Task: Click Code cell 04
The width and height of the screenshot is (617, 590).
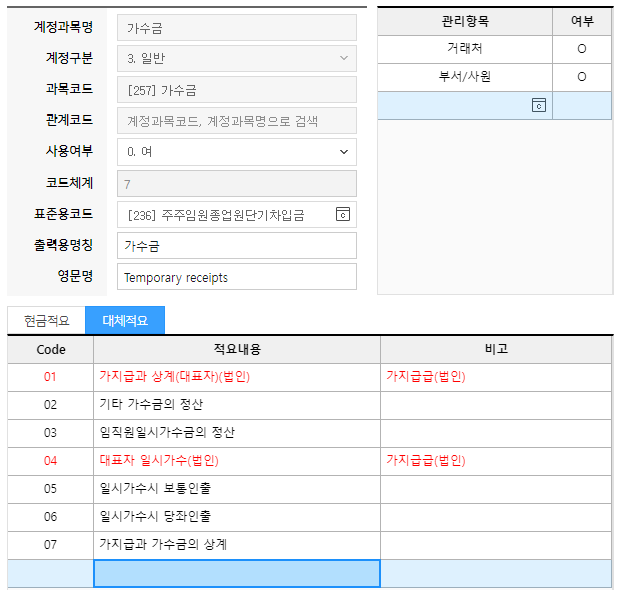Action: click(x=50, y=461)
